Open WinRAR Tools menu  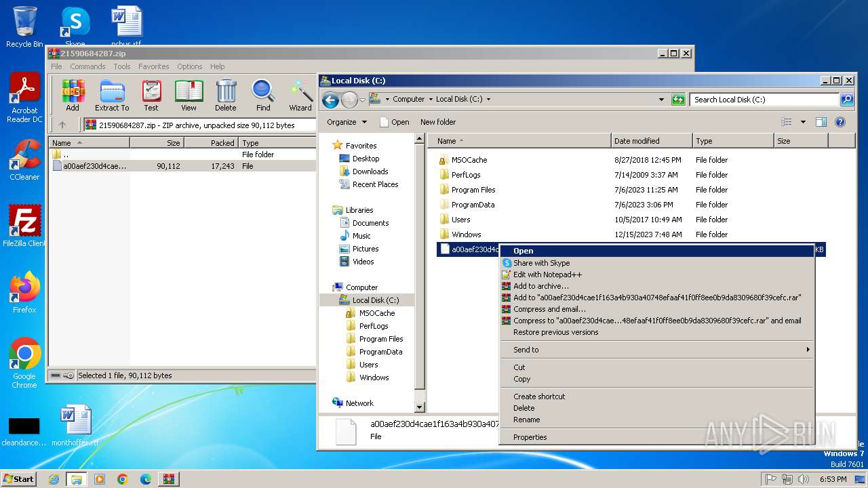122,66
